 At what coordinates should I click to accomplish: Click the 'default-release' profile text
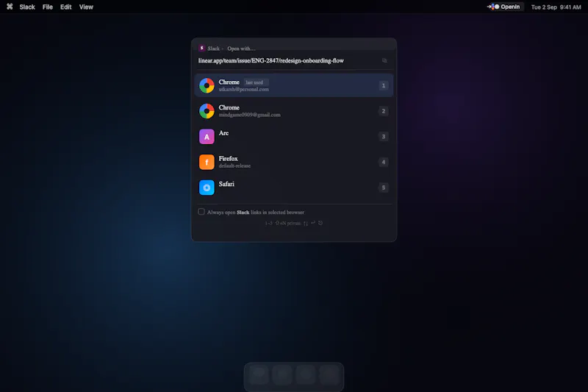[234, 165]
